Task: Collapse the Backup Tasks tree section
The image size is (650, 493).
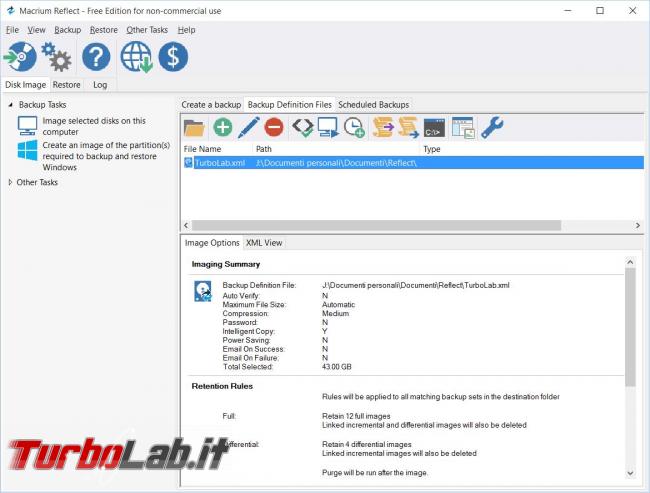Action: 11,105
